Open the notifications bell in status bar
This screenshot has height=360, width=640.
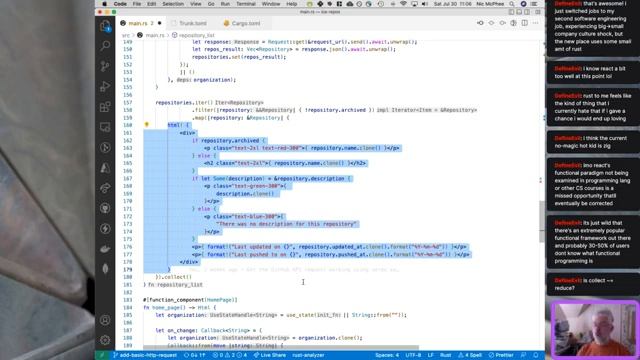coord(536,355)
